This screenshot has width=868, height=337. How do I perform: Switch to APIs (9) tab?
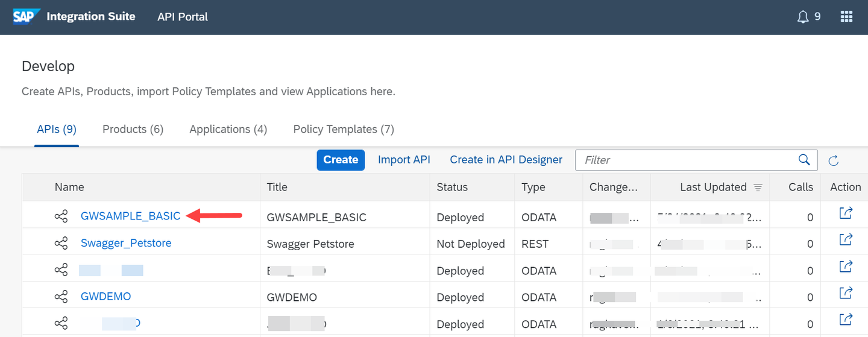click(57, 129)
